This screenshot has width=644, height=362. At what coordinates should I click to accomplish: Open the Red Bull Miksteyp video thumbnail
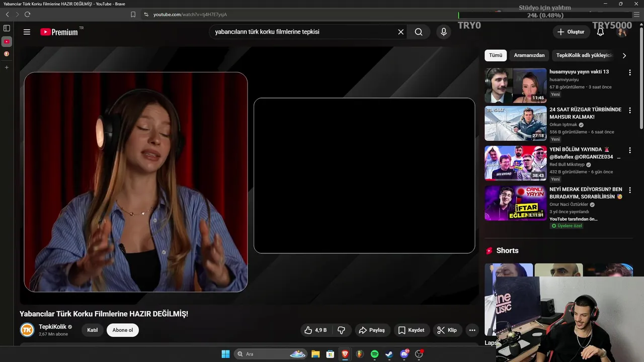point(515,163)
